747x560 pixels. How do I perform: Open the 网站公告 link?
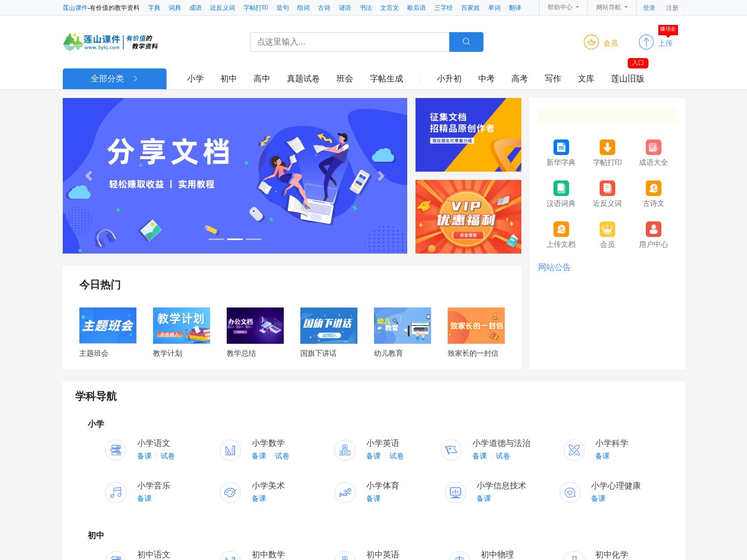[x=555, y=268]
